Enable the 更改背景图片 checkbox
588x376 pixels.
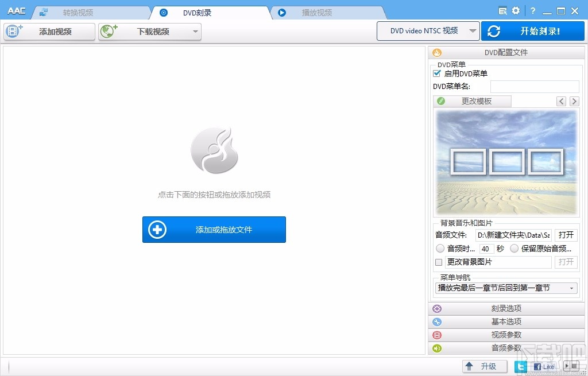click(438, 262)
